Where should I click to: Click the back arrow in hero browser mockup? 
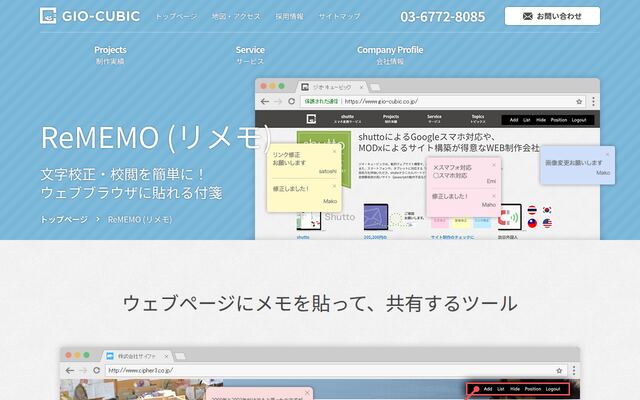(264, 101)
